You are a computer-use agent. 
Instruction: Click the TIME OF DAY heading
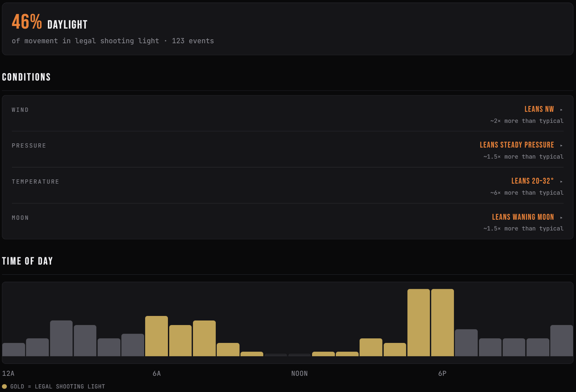[27, 261]
